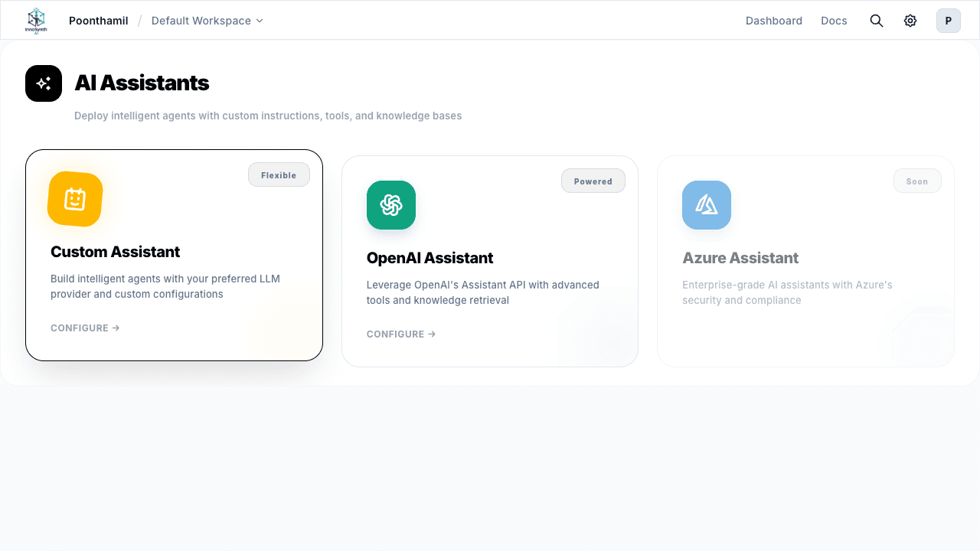Click the Flexible badge

pos(279,174)
